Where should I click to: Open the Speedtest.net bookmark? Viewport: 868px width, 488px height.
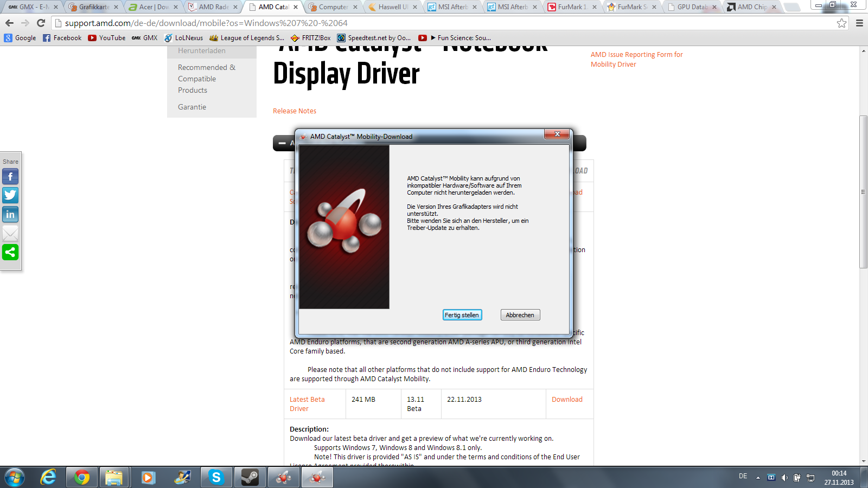point(374,38)
